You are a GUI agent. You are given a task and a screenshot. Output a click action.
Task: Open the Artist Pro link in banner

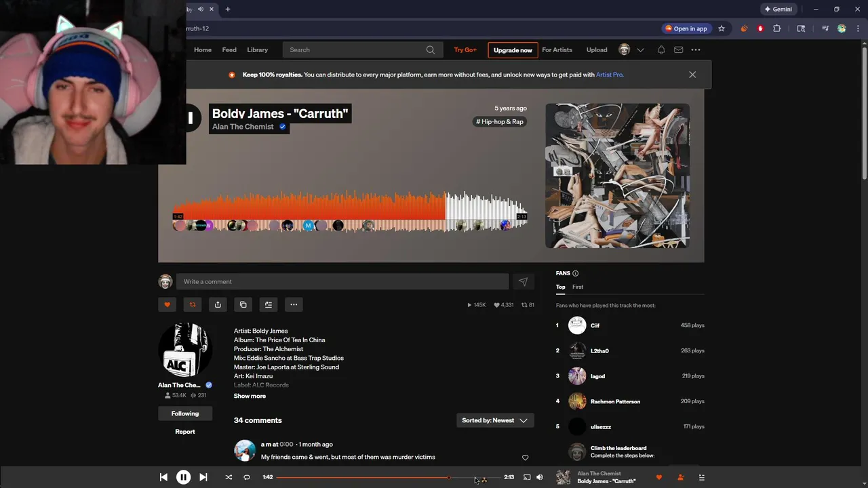[x=610, y=75]
